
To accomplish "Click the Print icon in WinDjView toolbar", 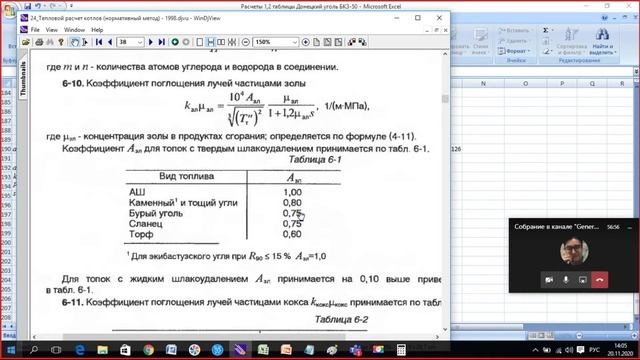I will point(39,42).
